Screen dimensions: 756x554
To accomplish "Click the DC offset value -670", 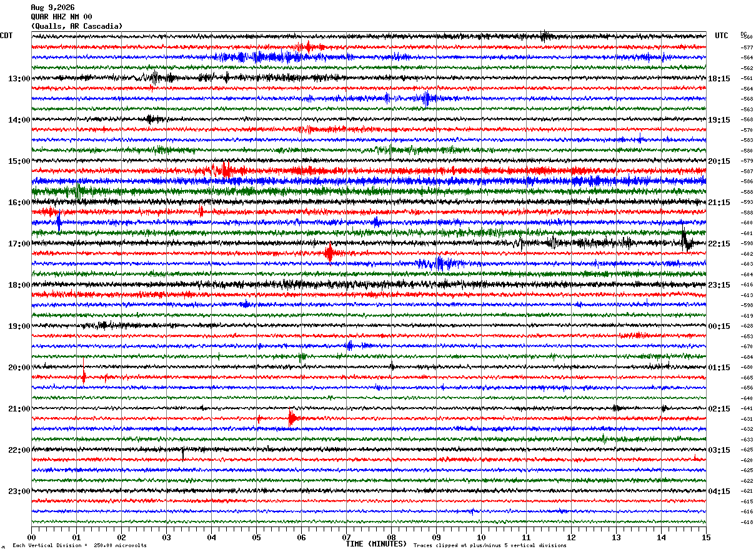I will (747, 347).
